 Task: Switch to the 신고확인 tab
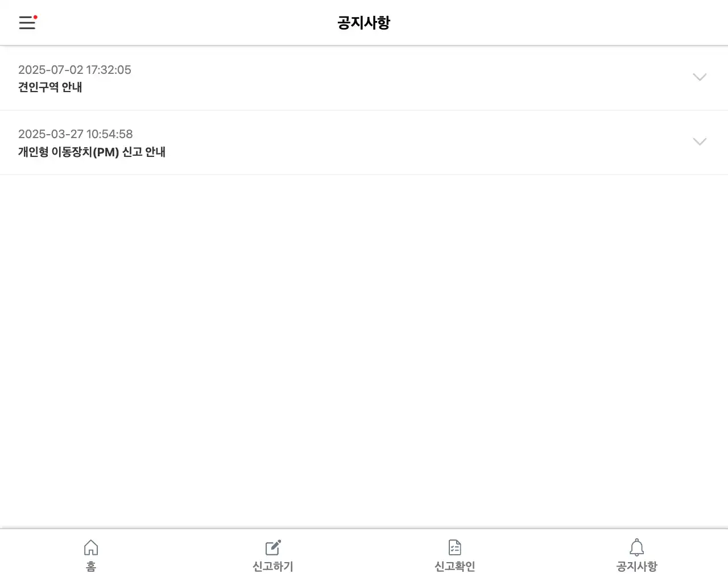pos(454,554)
